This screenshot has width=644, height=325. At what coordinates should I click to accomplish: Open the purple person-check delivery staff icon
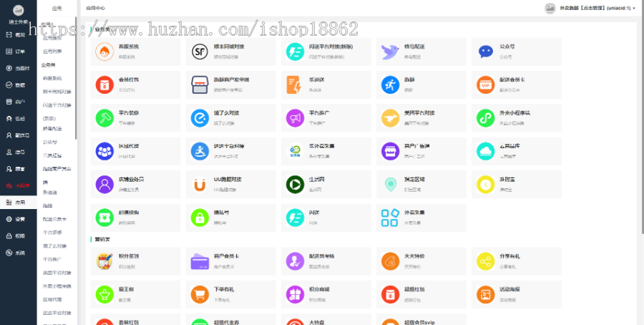click(x=295, y=261)
